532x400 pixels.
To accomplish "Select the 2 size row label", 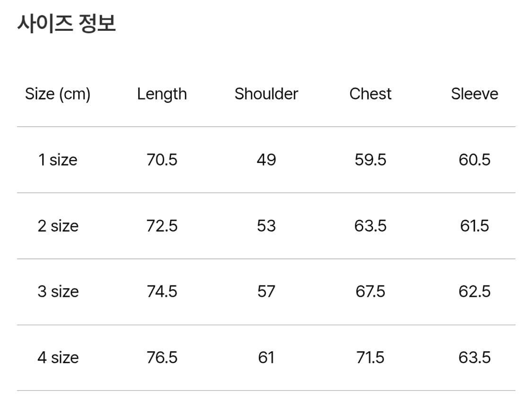I will 58,226.
